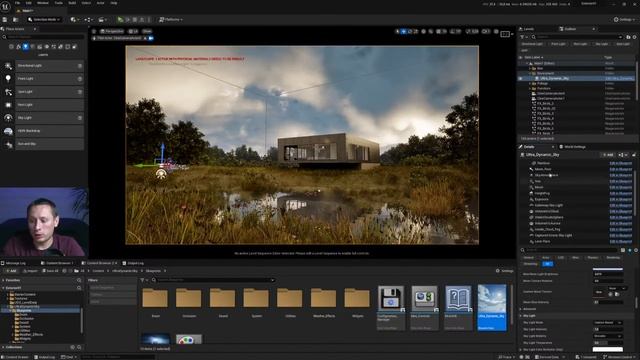Open the File menu
Image resolution: width=640 pixels, height=360 pixels.
point(18,3)
